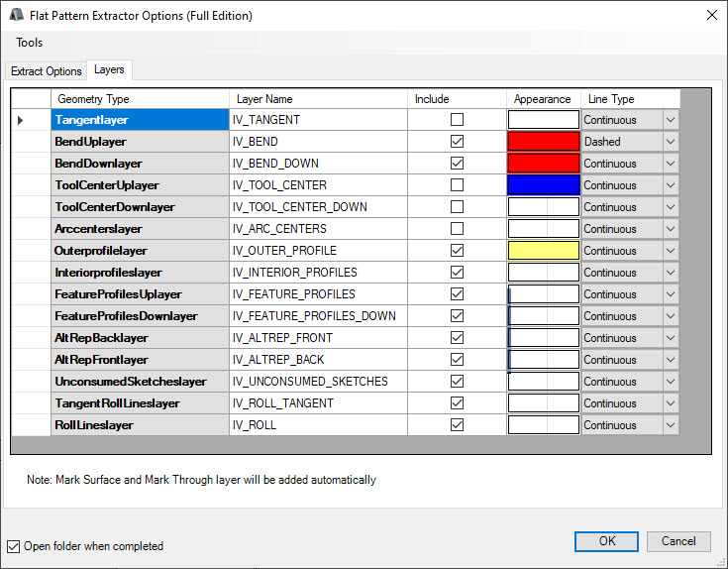Uncheck Include for IV_OUTER_PROFILE

457,251
